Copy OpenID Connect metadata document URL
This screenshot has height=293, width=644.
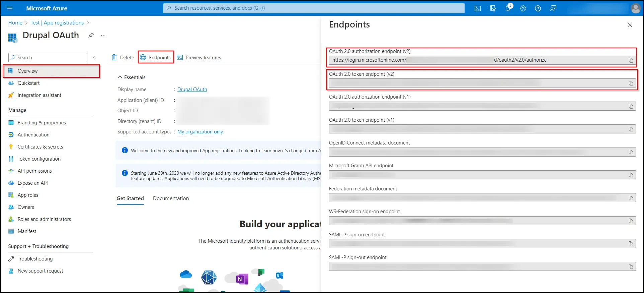(x=631, y=152)
